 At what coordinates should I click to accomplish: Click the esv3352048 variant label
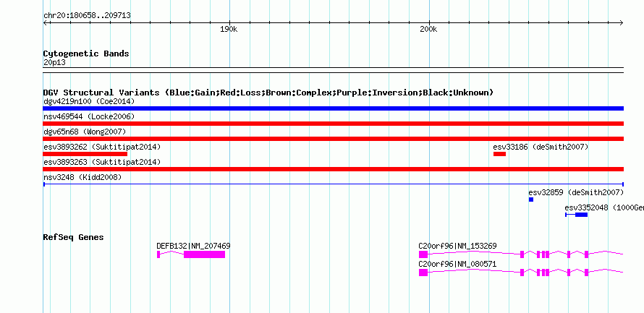coord(604,207)
